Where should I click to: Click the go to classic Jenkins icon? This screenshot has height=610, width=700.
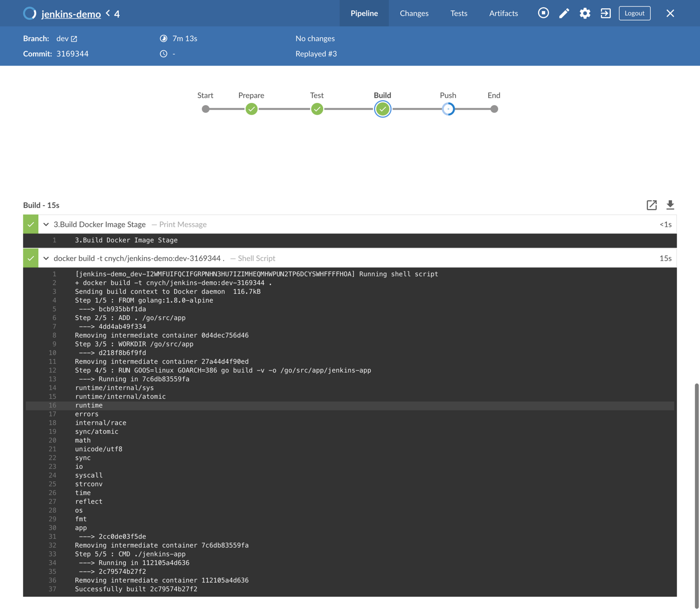click(605, 13)
